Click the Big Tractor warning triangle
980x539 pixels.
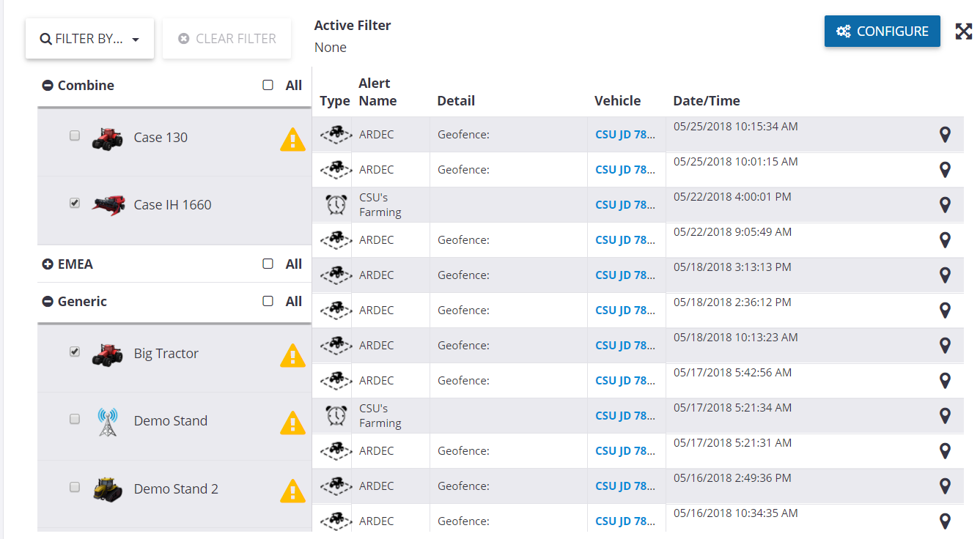pos(292,355)
